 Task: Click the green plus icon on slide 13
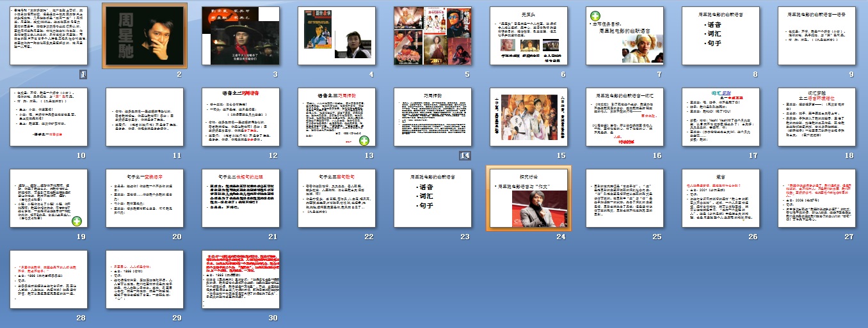364,141
